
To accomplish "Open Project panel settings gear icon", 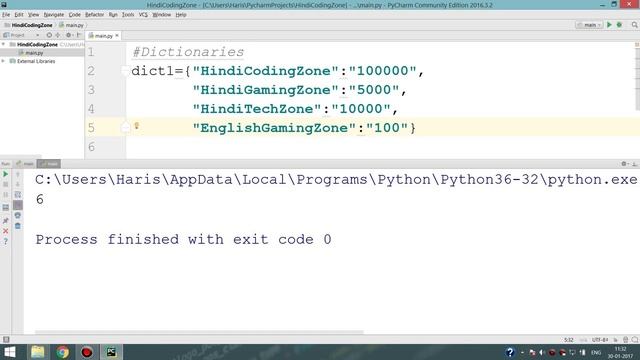I will point(69,35).
